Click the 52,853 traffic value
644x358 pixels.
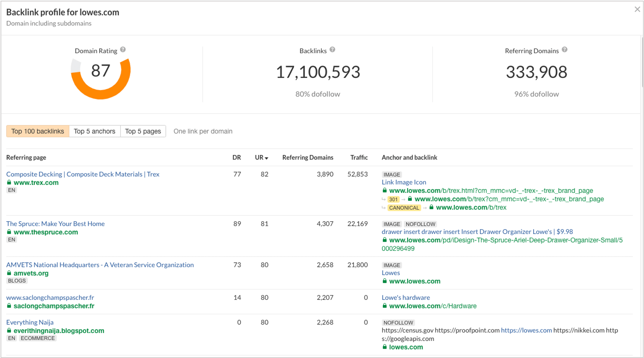tap(357, 174)
